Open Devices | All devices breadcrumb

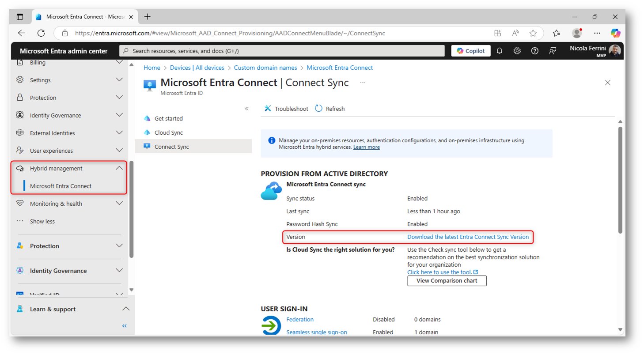(x=197, y=68)
